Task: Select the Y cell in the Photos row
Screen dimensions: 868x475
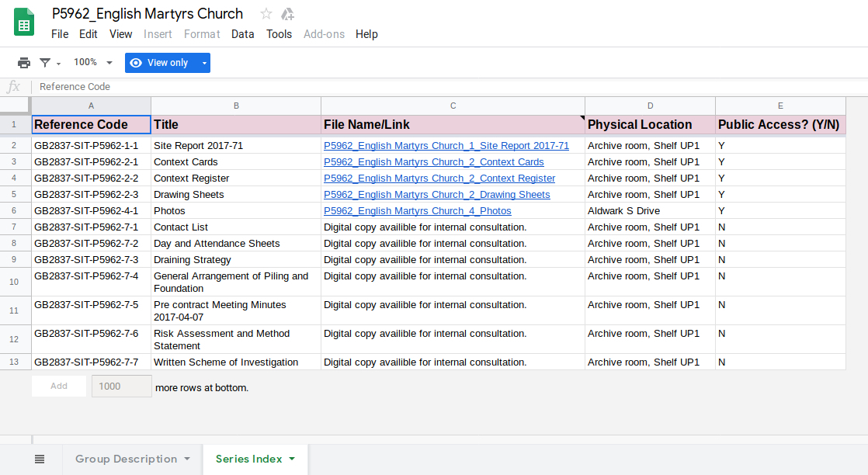Action: pos(780,211)
